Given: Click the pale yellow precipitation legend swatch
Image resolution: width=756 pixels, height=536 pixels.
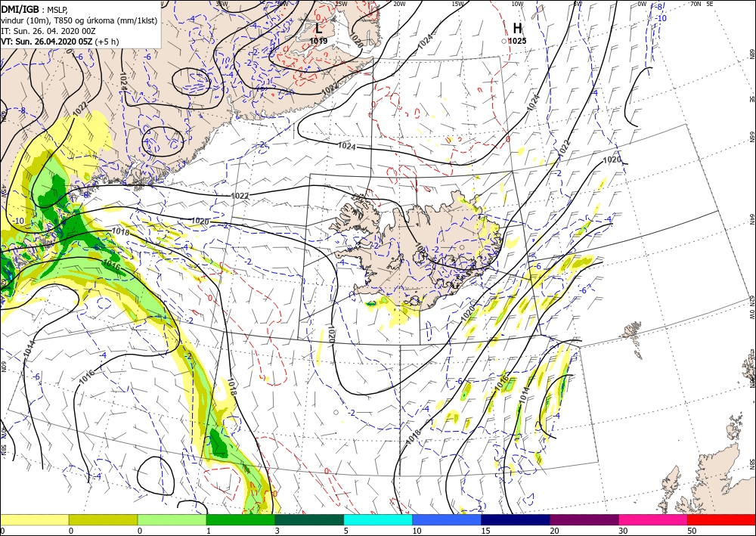Looking at the screenshot, I should (x=34, y=519).
